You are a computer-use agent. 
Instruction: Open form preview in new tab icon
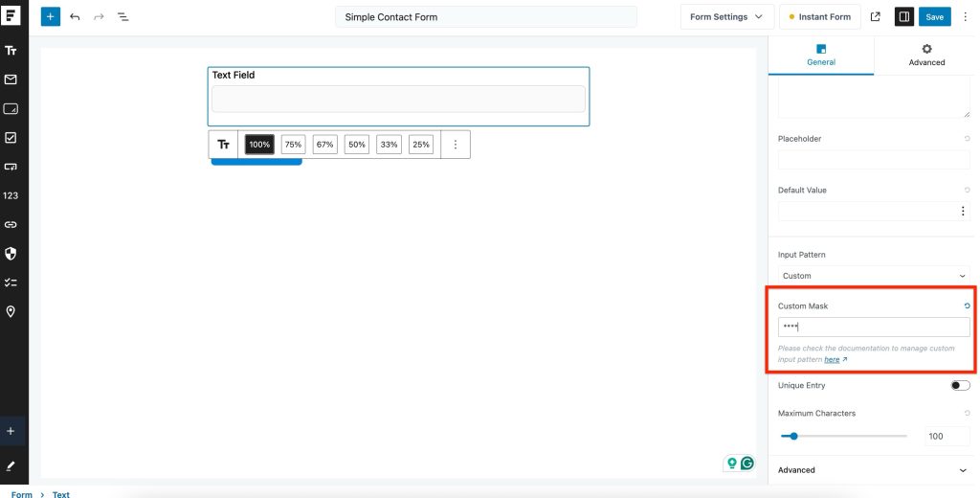click(x=875, y=17)
